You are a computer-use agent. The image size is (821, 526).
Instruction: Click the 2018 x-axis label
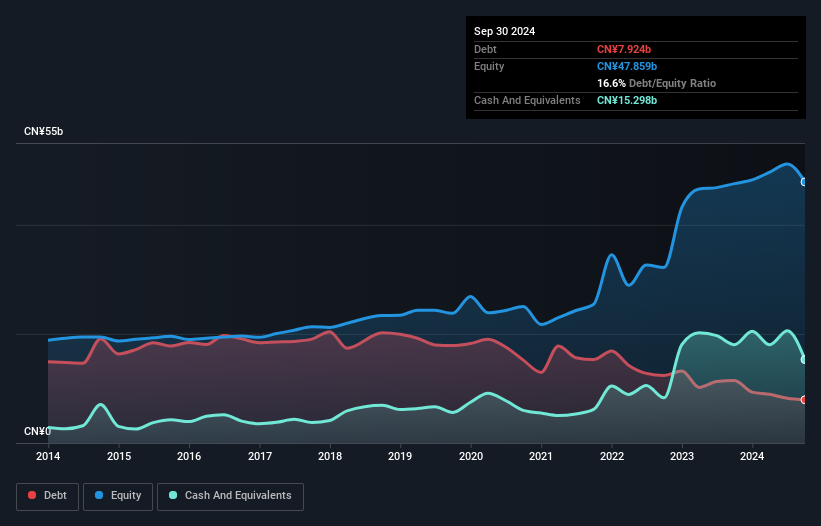pos(330,456)
